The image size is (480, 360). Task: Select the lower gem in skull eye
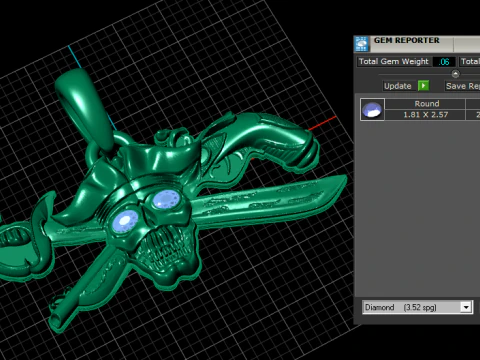coord(125,221)
